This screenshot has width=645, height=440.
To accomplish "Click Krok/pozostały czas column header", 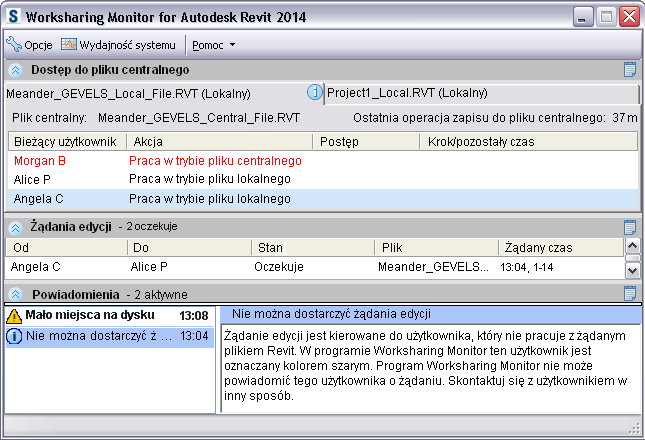I will click(529, 142).
